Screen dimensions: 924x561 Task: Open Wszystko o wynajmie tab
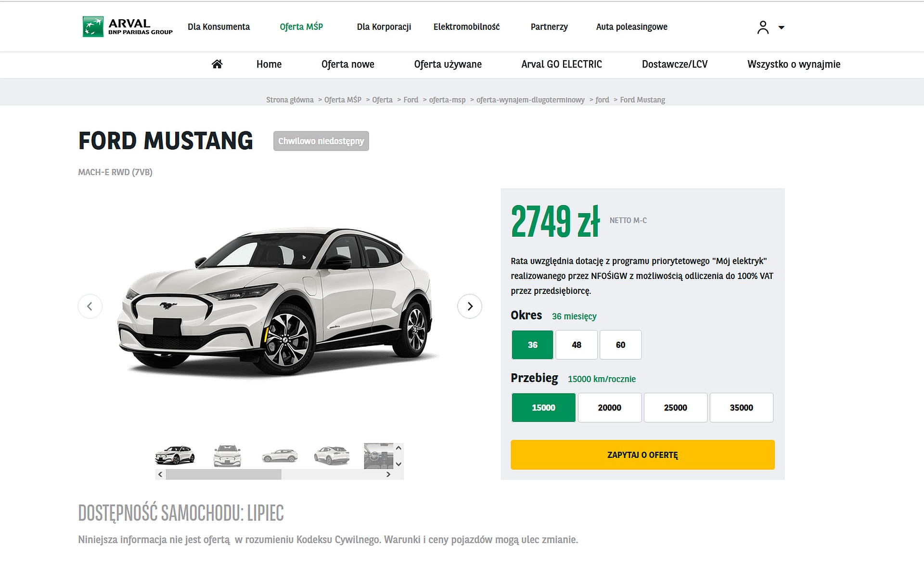[x=794, y=64]
